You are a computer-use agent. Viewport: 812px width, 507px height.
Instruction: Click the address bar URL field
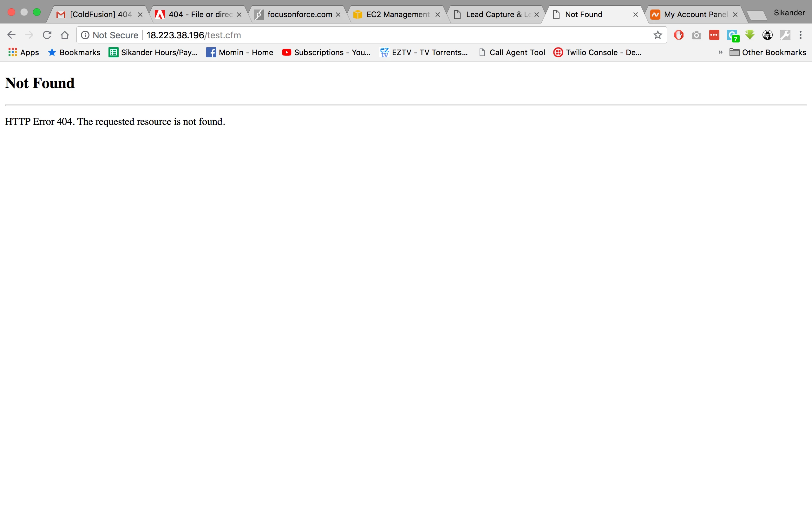coord(369,35)
